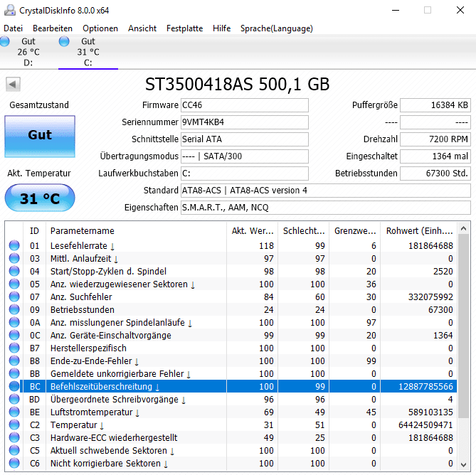This screenshot has height=475, width=476.
Task: Open the Festplatte menu
Action: point(184,28)
